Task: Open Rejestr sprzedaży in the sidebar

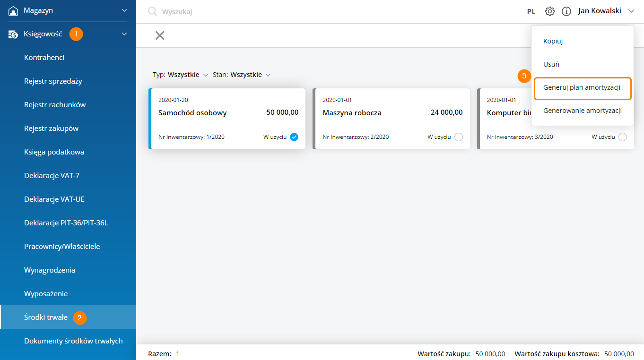Action: pos(53,81)
